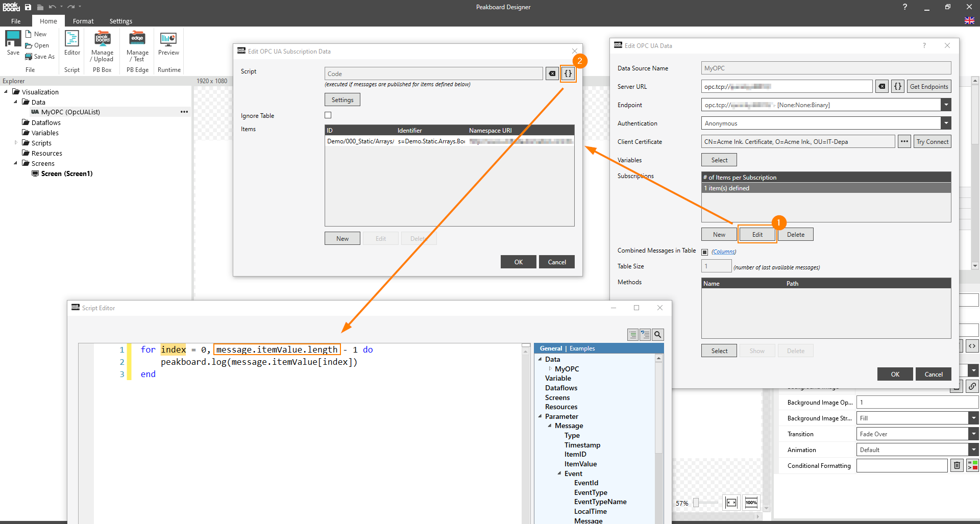Click Try Connect button
The width and height of the screenshot is (980, 524).
click(933, 141)
